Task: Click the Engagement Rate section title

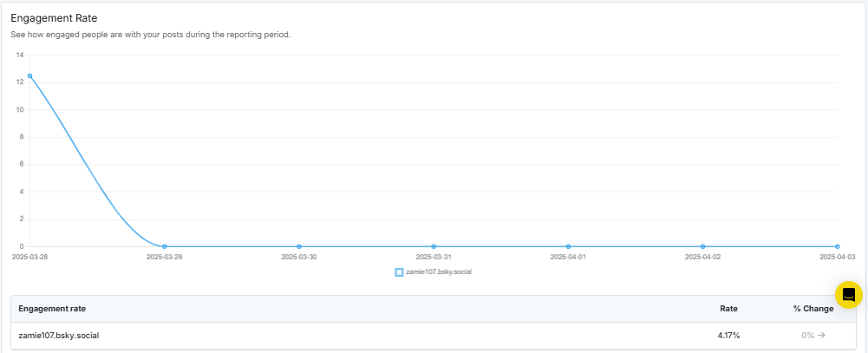Action: point(54,18)
